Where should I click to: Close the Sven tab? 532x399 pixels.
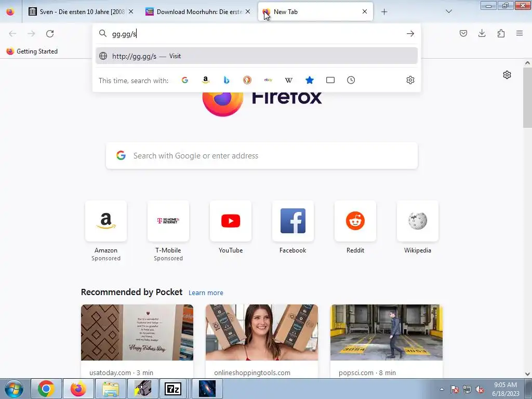coord(131,11)
